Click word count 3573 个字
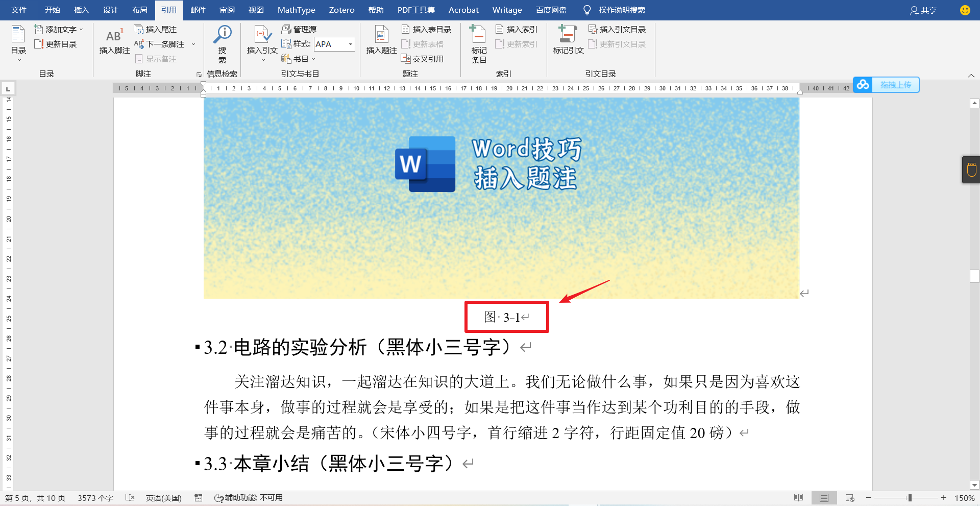The width and height of the screenshot is (980, 506). point(95,498)
